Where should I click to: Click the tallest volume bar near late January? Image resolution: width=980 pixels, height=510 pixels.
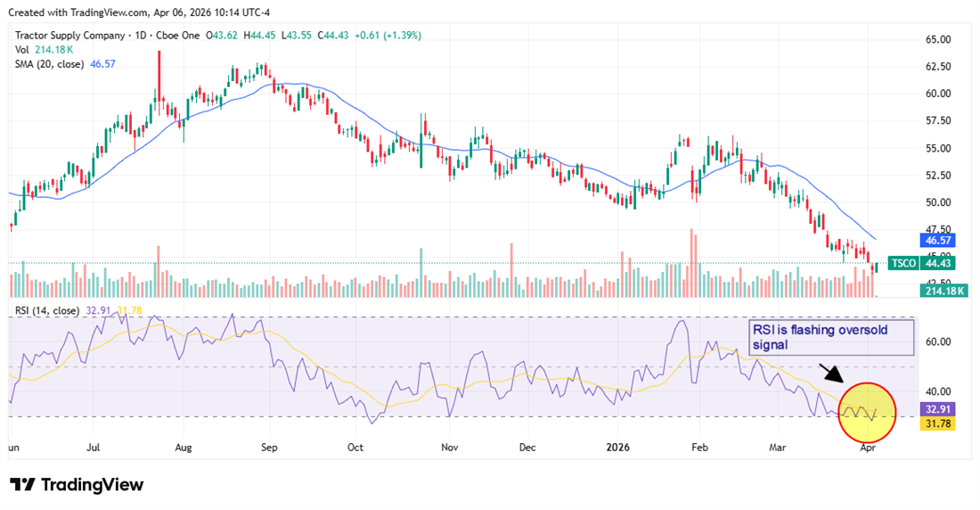pyautogui.click(x=691, y=262)
